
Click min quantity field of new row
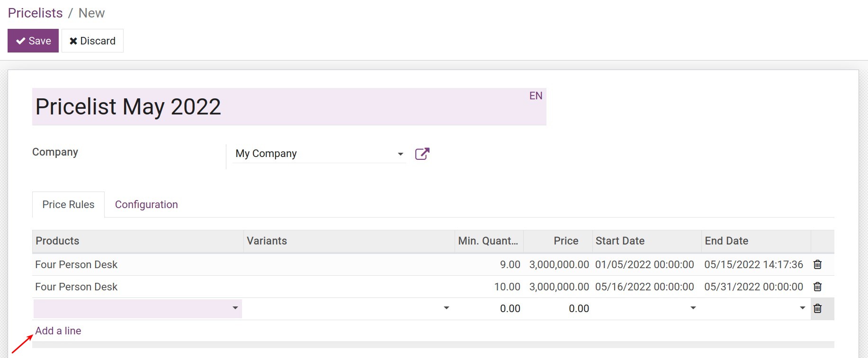coord(489,308)
